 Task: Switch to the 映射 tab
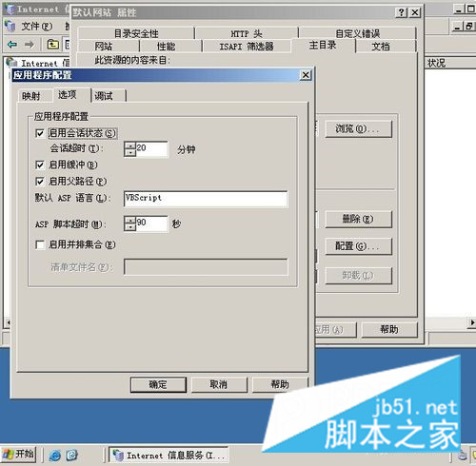[31, 96]
